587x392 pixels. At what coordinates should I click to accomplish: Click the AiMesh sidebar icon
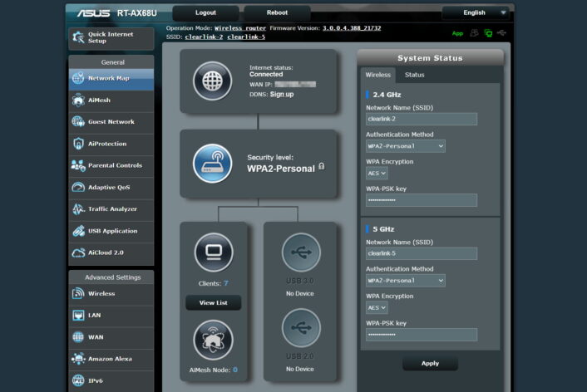coord(78,100)
